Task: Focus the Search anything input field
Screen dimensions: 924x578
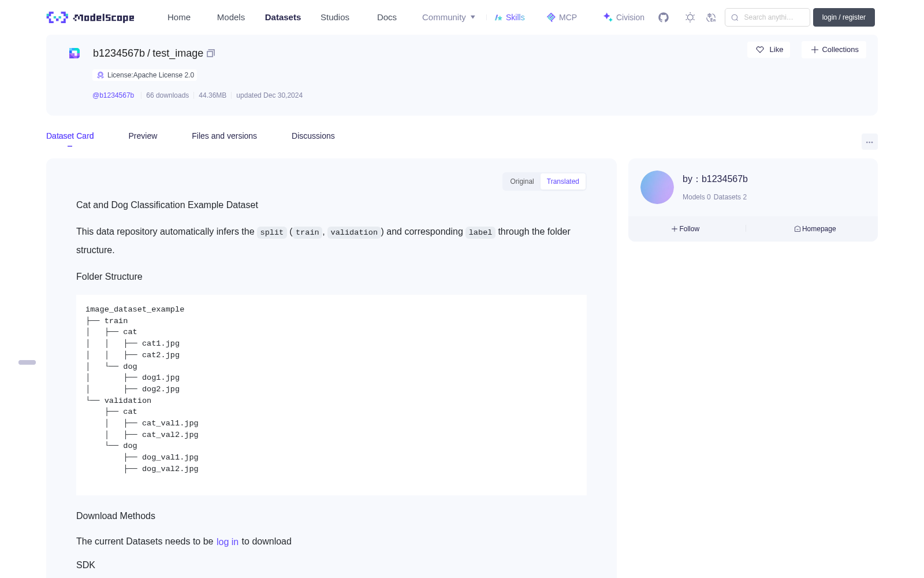Action: tap(767, 17)
